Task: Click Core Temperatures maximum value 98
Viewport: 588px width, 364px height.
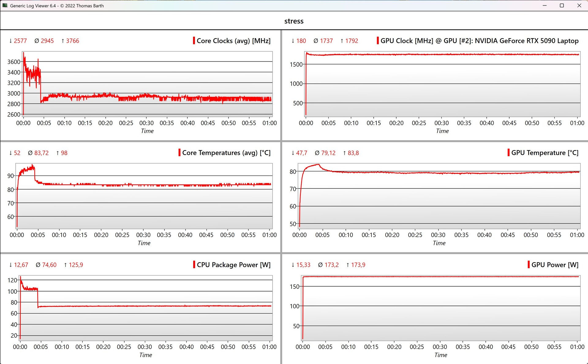Action: (x=64, y=153)
